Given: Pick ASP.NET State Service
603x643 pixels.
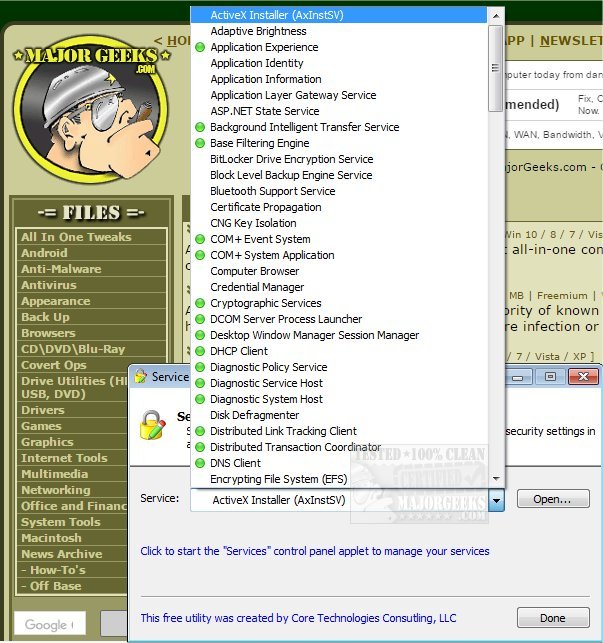Looking at the screenshot, I should click(x=339, y=111).
